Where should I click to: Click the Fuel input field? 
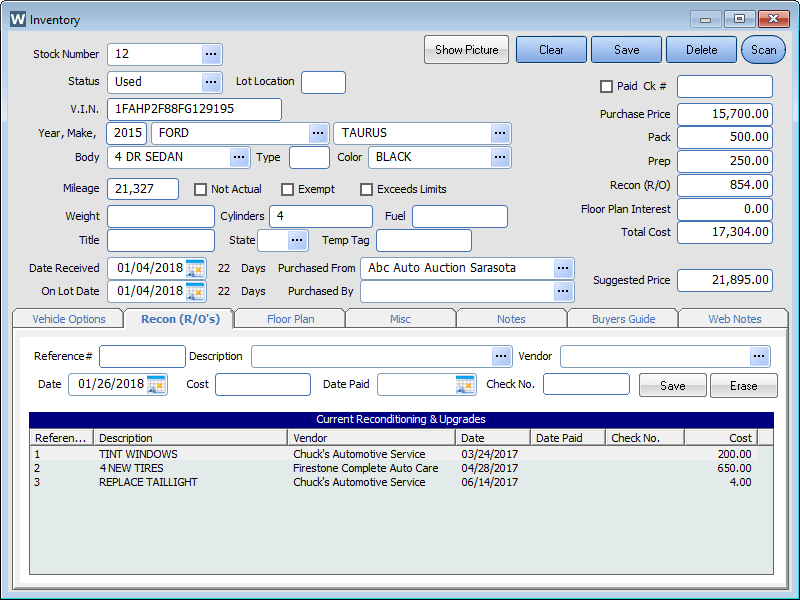[x=460, y=216]
